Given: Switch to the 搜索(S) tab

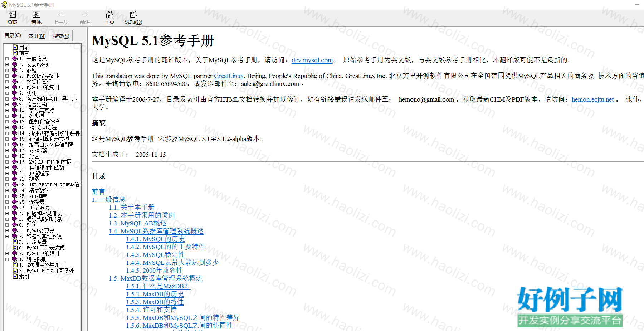Looking at the screenshot, I should pos(61,36).
